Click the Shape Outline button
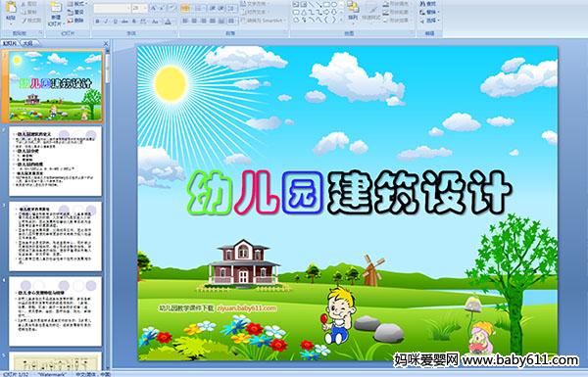588x377 pixels. pyautogui.click(x=398, y=12)
